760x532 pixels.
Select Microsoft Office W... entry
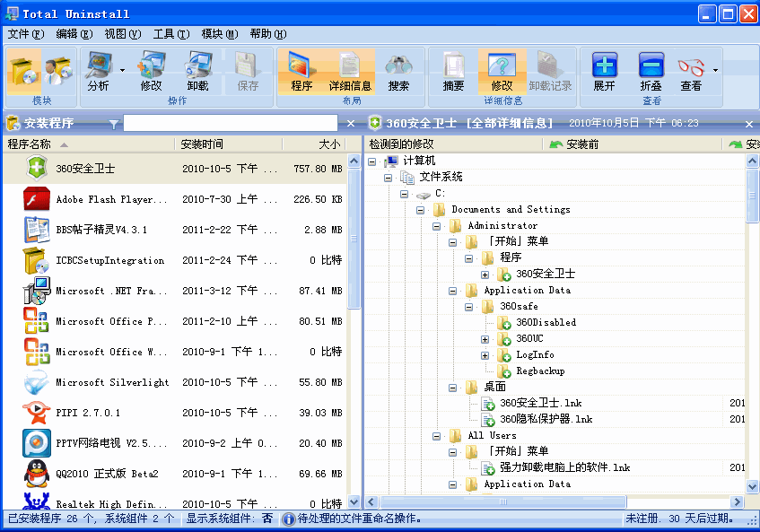pos(175,352)
